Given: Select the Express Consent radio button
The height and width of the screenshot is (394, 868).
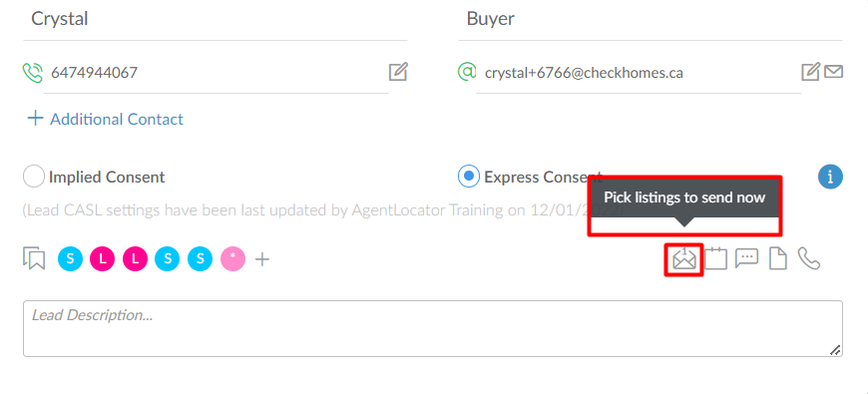Looking at the screenshot, I should click(469, 178).
